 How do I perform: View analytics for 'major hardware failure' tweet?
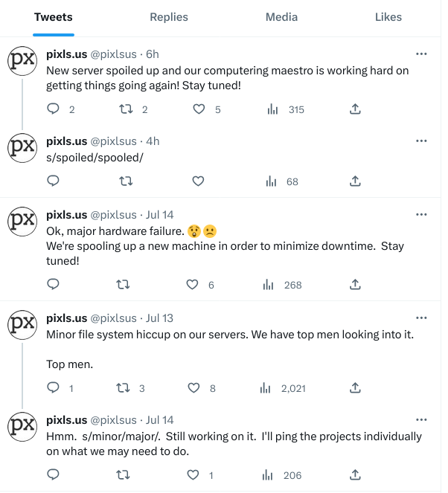pos(269,284)
